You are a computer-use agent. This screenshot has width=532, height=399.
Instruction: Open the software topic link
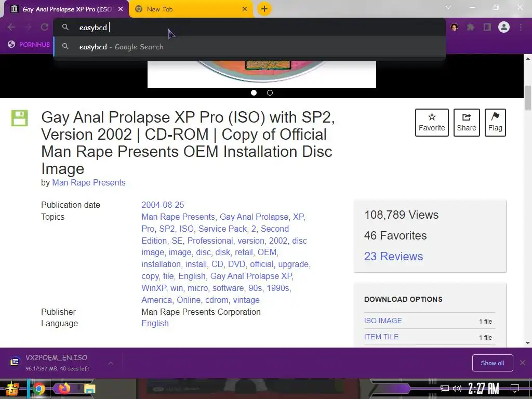[228, 288]
